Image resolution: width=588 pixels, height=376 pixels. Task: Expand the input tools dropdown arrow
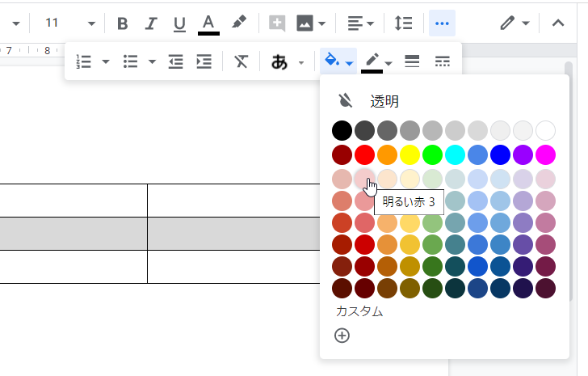301,63
